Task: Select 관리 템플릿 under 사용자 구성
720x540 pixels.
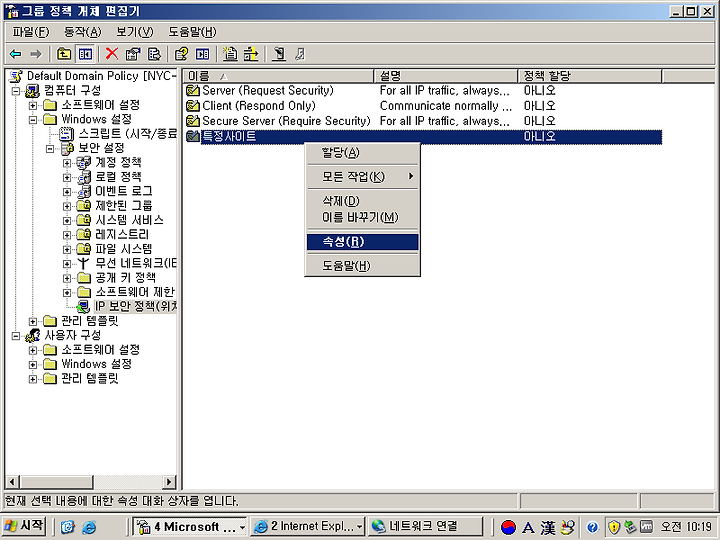Action: pyautogui.click(x=90, y=378)
